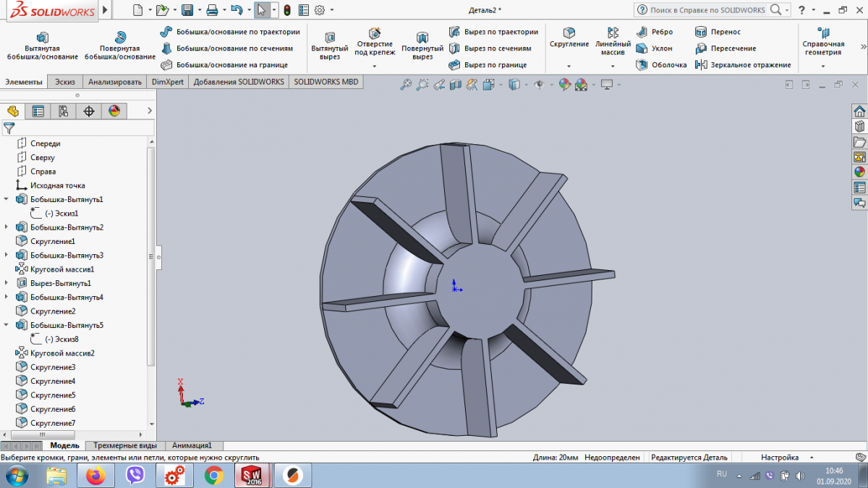Image resolution: width=868 pixels, height=488 pixels.
Task: Select Круговой массив2 in the feature tree
Action: [62, 353]
